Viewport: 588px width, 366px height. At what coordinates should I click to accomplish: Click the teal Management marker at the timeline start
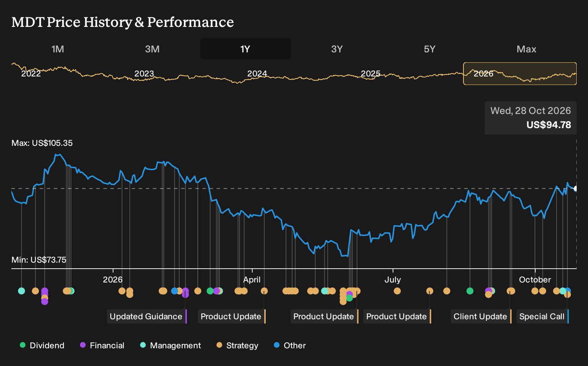22,291
